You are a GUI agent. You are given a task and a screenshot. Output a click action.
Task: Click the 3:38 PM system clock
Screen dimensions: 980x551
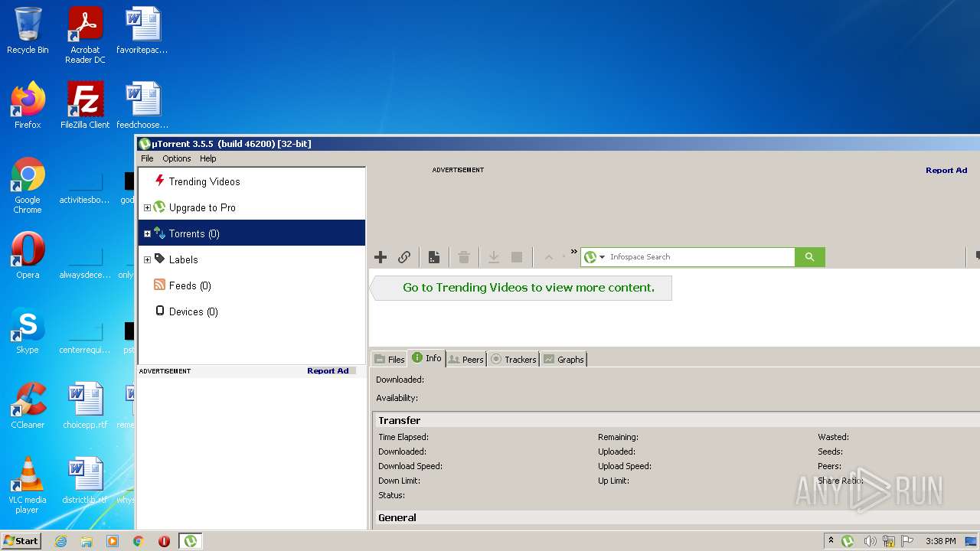[x=940, y=541]
